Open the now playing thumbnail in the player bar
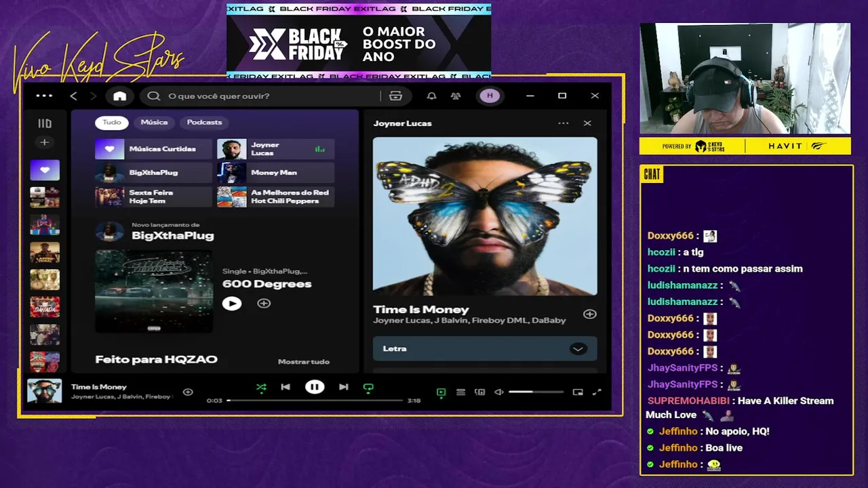 pyautogui.click(x=45, y=391)
